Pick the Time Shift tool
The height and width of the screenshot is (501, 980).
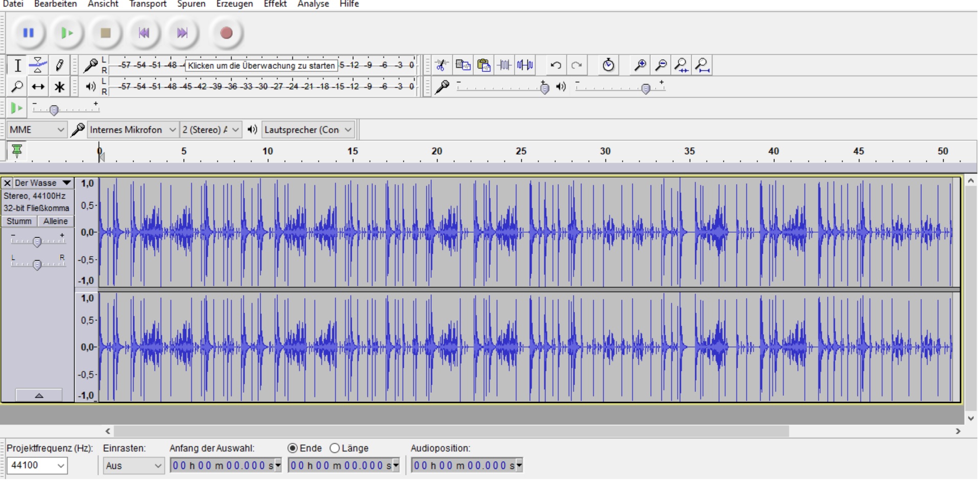click(38, 87)
